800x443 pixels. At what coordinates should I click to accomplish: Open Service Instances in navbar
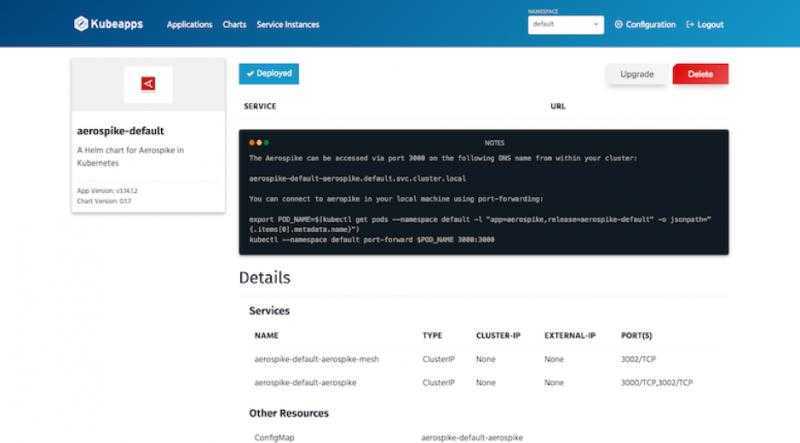288,24
